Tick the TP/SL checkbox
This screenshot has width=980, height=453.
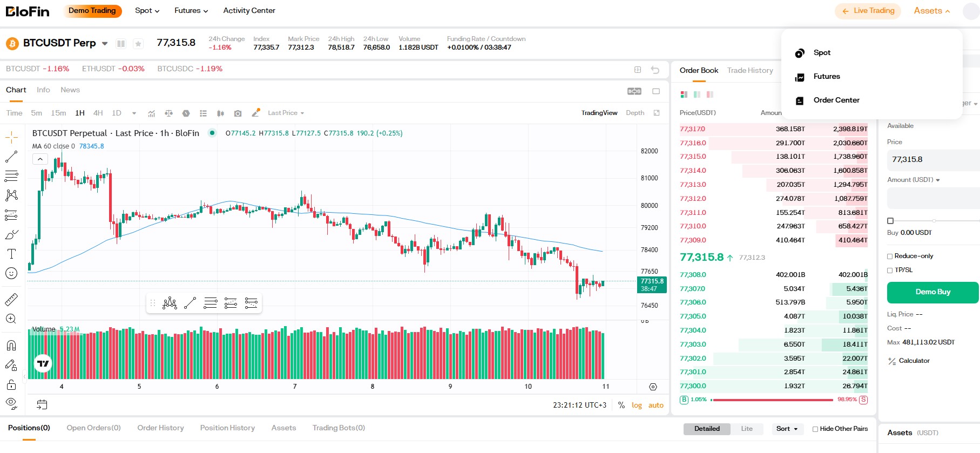[x=890, y=271]
